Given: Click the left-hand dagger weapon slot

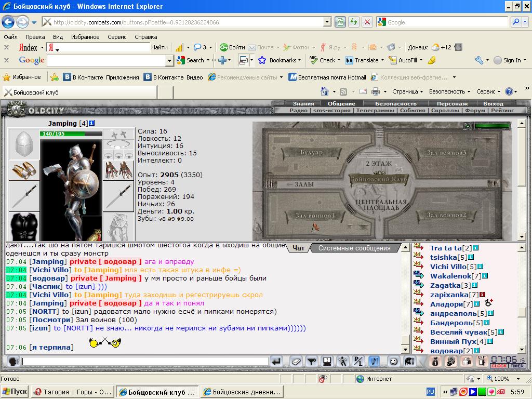Looking at the screenshot, I should click(24, 196).
